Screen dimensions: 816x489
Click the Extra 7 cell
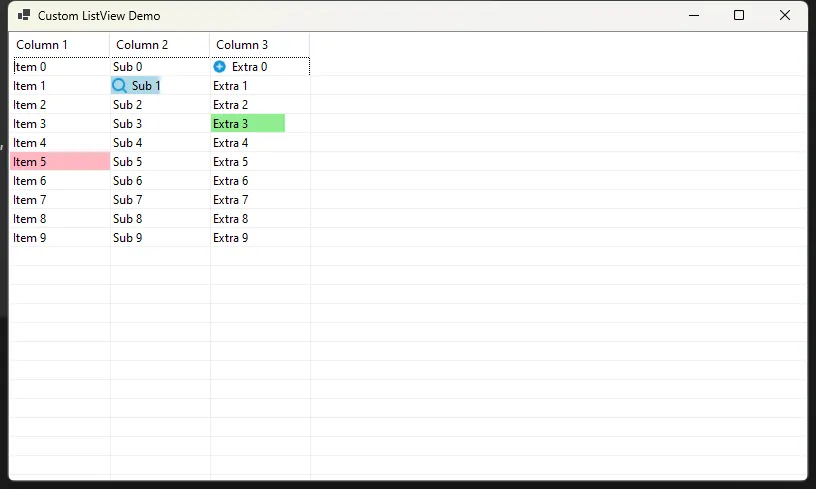(x=231, y=200)
